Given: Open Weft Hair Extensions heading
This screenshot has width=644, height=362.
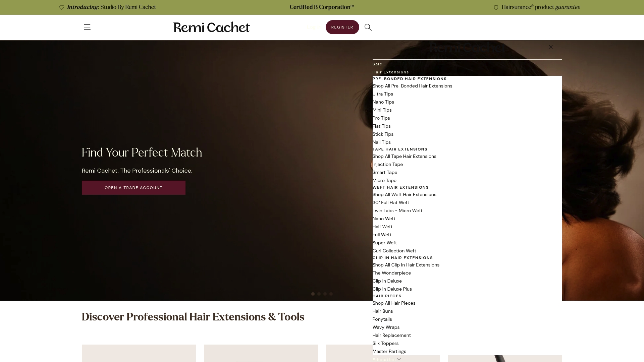Looking at the screenshot, I should point(400,187).
